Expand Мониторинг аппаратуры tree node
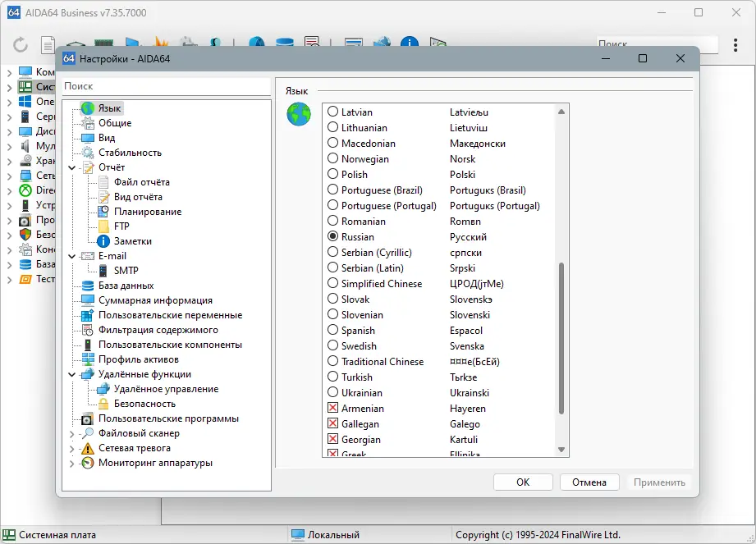756x544 pixels. [72, 464]
